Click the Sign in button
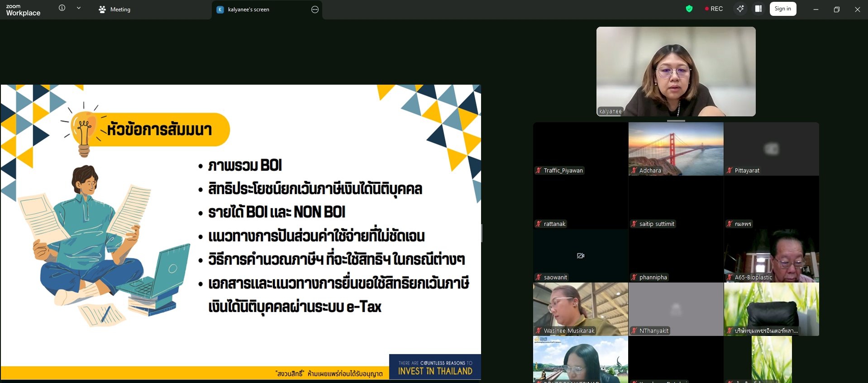 click(x=782, y=9)
